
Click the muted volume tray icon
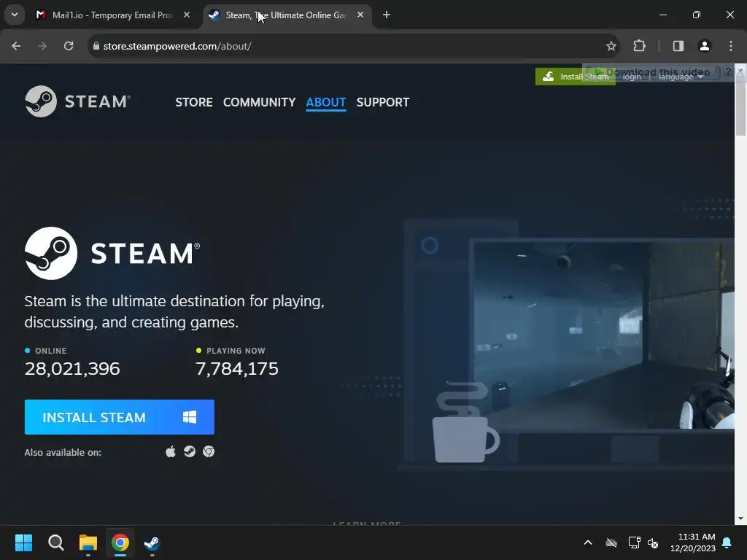[x=653, y=542]
